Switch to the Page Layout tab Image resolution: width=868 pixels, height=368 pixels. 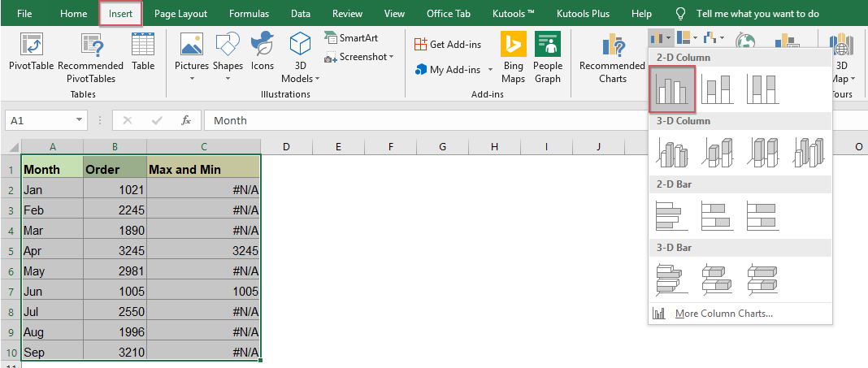180,14
